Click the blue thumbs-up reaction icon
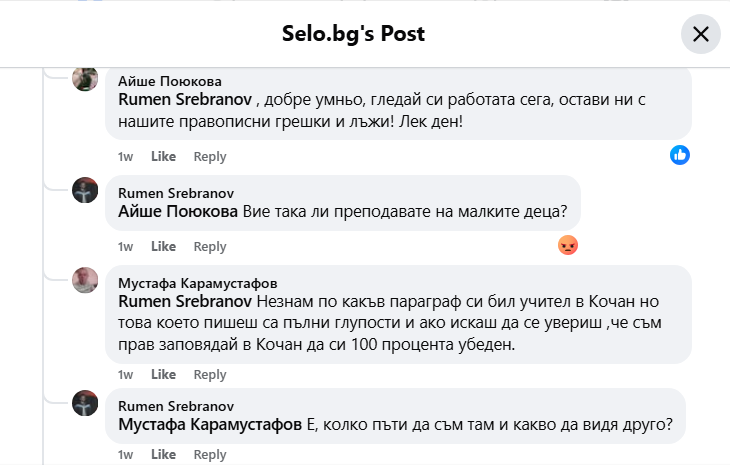Image resolution: width=730 pixels, height=467 pixels. click(680, 155)
